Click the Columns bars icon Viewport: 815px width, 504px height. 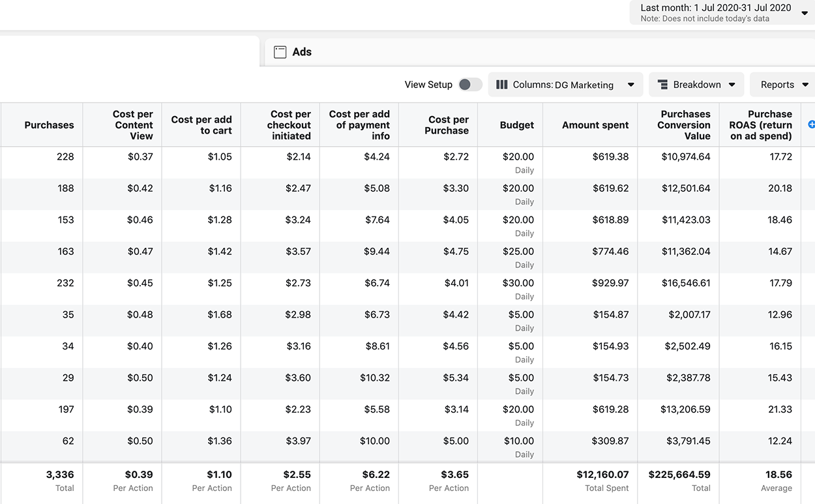click(501, 85)
